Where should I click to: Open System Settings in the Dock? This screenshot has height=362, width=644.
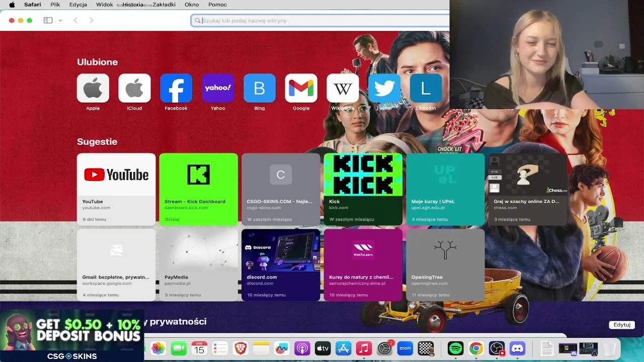click(384, 348)
